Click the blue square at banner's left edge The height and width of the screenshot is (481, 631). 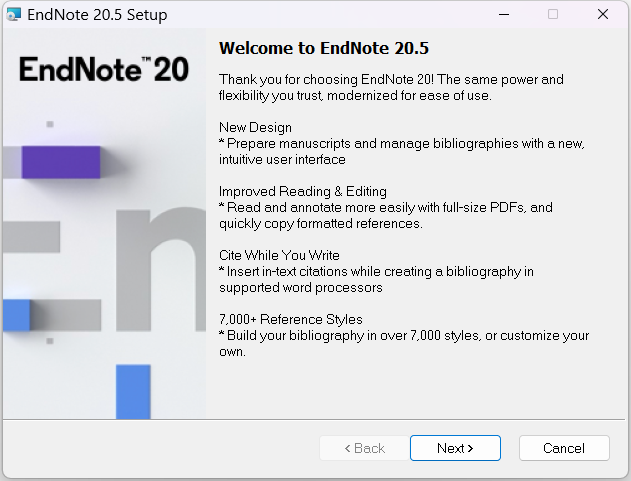tap(16, 315)
